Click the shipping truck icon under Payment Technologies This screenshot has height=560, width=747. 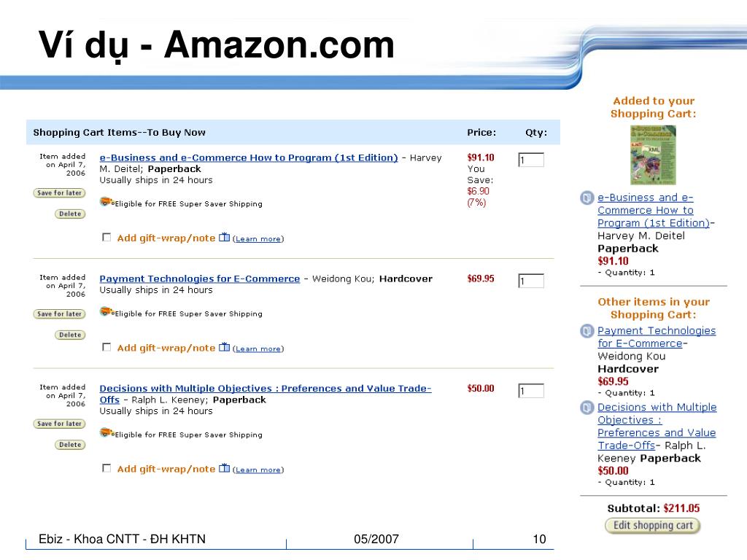coord(107,312)
